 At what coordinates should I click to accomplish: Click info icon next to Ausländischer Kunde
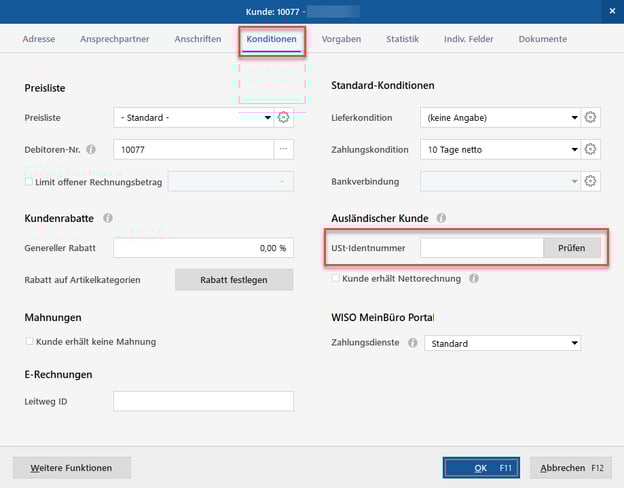(441, 217)
